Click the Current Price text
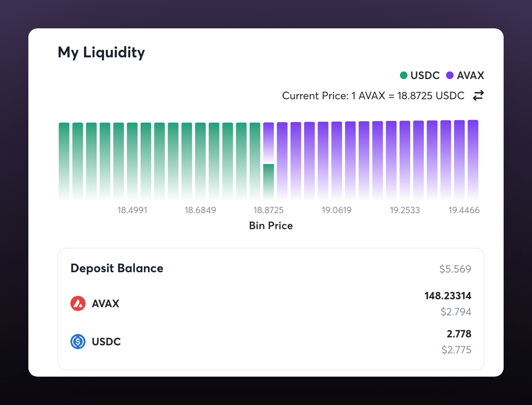 point(373,96)
